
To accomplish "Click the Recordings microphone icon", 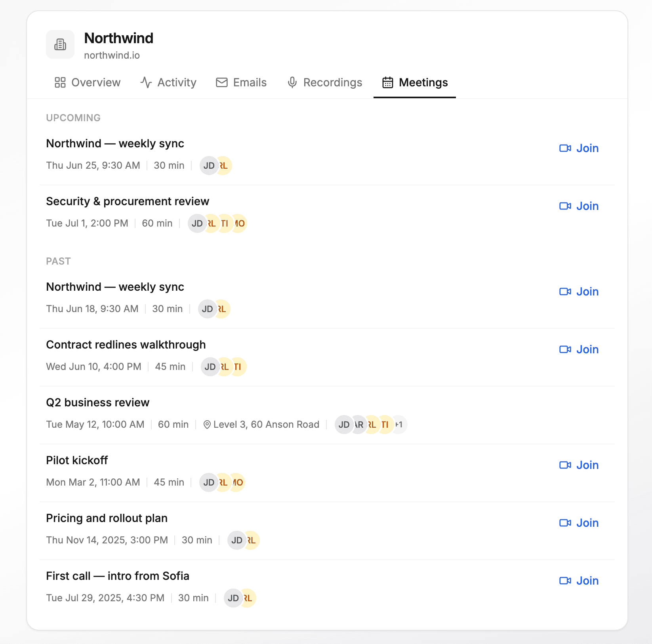I will (x=292, y=82).
